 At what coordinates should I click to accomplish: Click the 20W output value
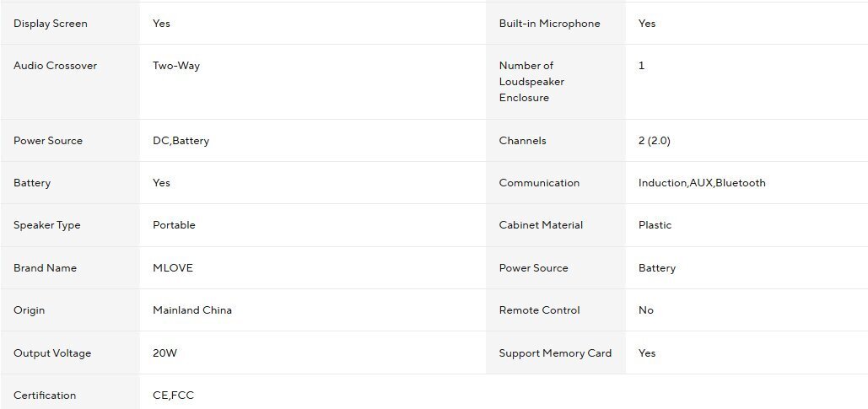click(x=165, y=353)
